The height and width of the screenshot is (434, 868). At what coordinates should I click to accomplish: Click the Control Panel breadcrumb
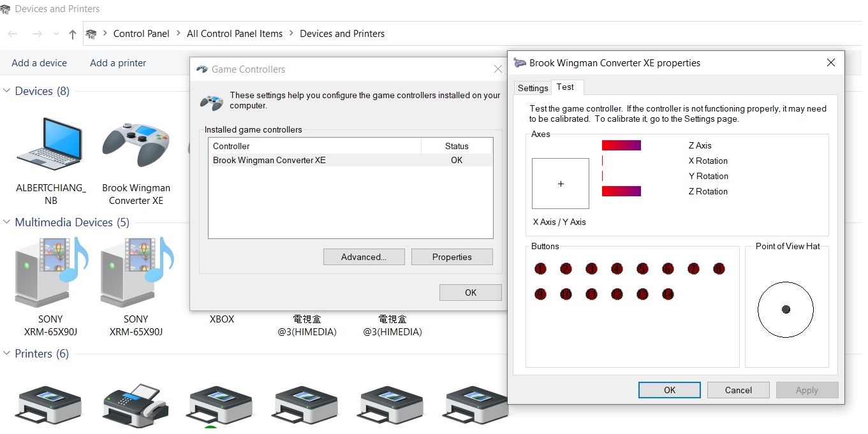tap(142, 34)
